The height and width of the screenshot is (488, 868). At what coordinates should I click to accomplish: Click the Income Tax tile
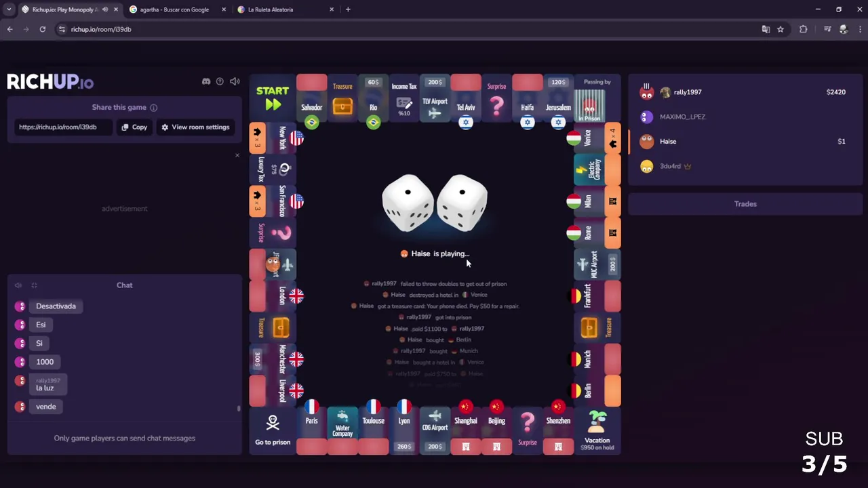tap(404, 98)
